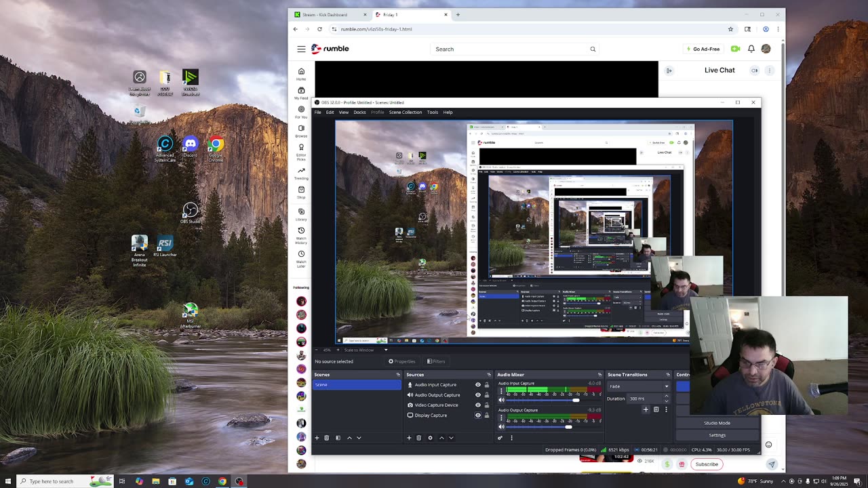Screen dimensions: 868x488
Task: Open Discord desktop shortcut
Action: (190, 147)
